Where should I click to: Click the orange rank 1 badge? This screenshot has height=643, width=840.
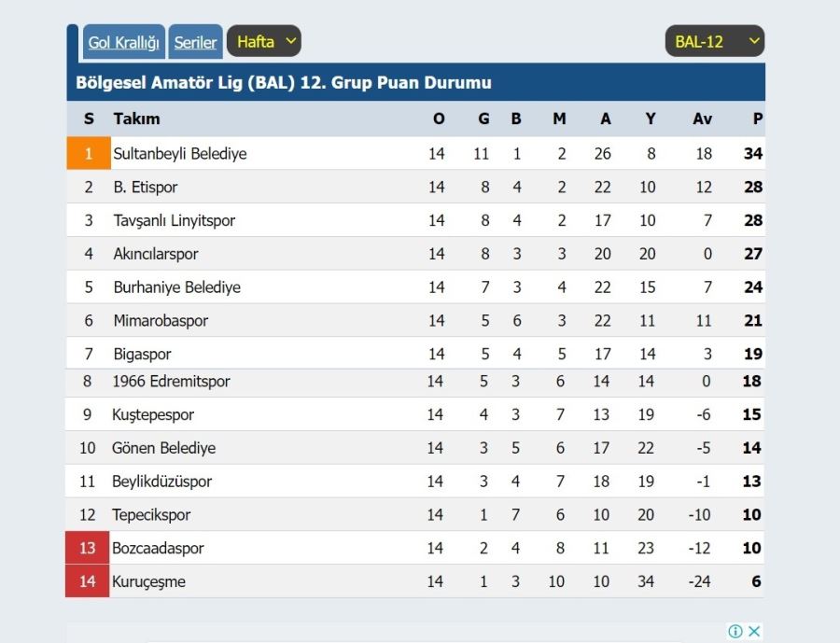[89, 153]
